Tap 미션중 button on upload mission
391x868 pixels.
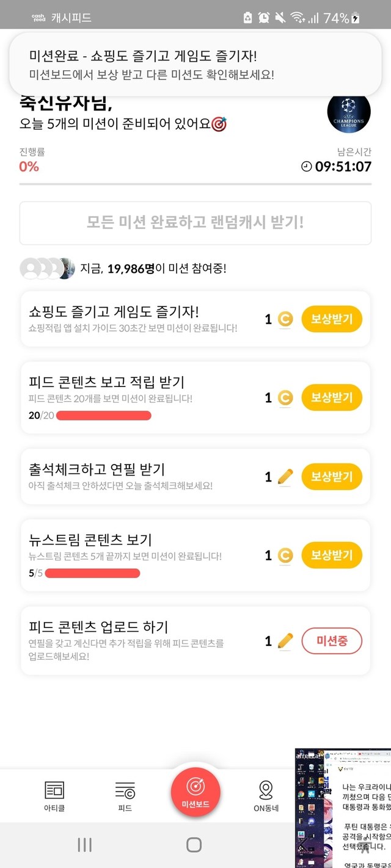(332, 641)
